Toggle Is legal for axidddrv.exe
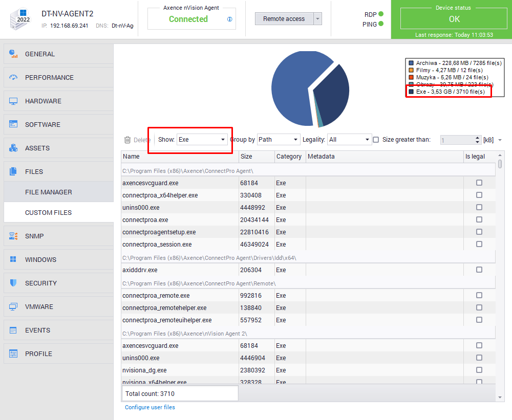 tap(479, 270)
